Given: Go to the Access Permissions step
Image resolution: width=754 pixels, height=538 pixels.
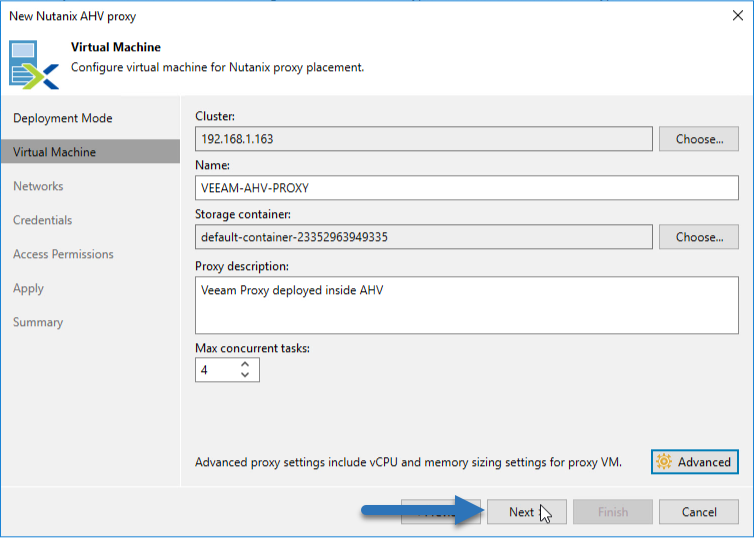Looking at the screenshot, I should pos(63,254).
